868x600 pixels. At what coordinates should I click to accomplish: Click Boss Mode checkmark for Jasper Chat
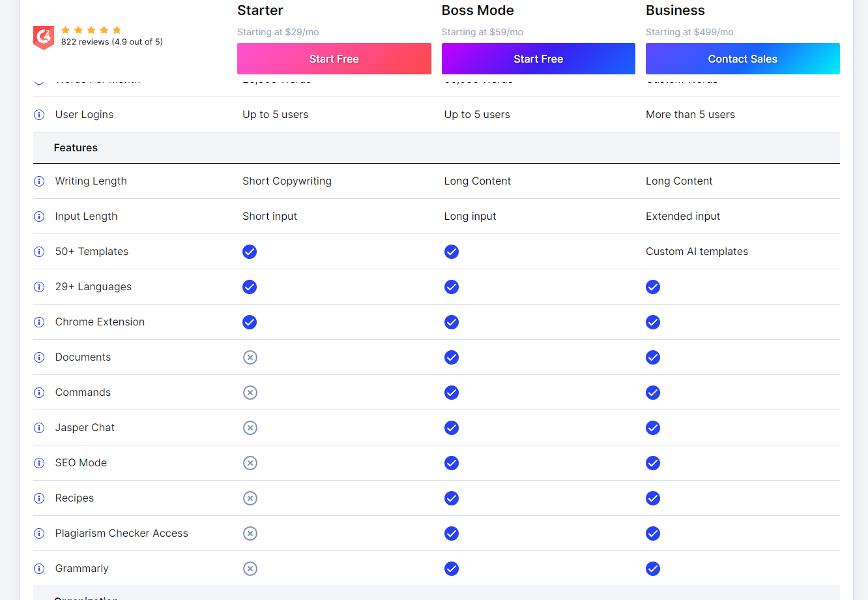(x=452, y=428)
